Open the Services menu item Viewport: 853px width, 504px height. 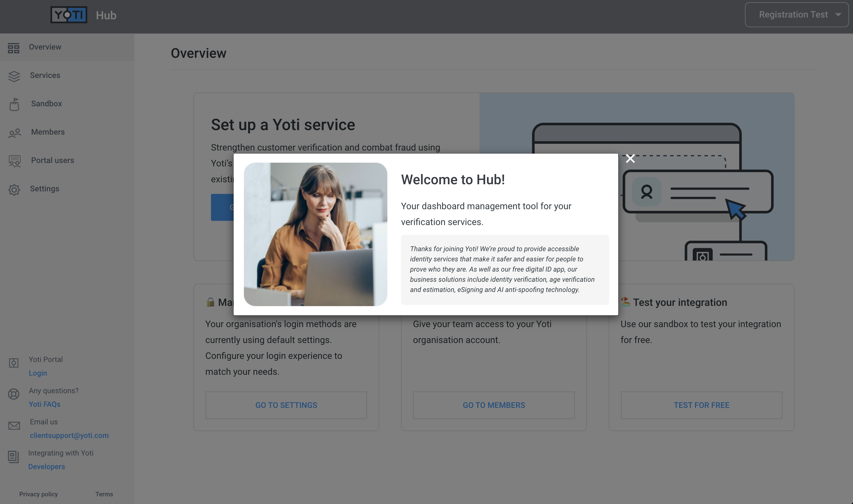coord(45,75)
